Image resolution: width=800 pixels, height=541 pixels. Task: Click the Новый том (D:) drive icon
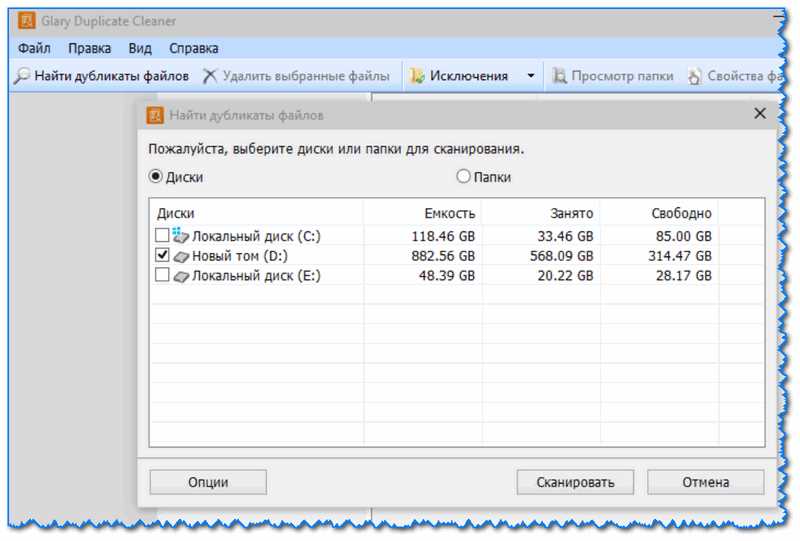click(181, 256)
